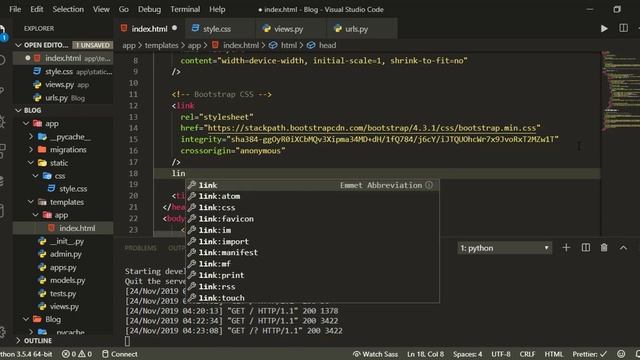This screenshot has width=640, height=360.
Task: Open the Go menu
Action: [123, 9]
